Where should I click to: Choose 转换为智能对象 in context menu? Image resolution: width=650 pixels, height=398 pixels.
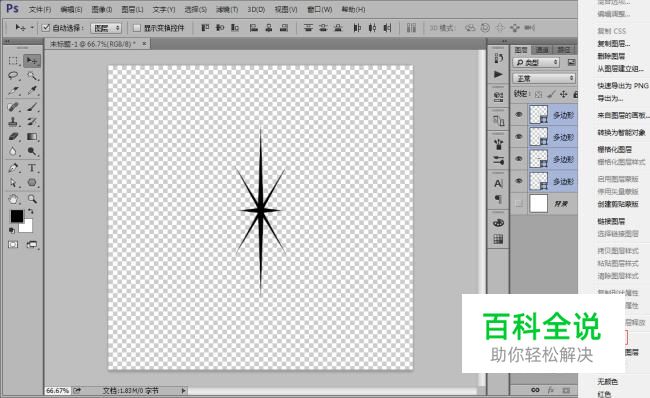tap(621, 133)
